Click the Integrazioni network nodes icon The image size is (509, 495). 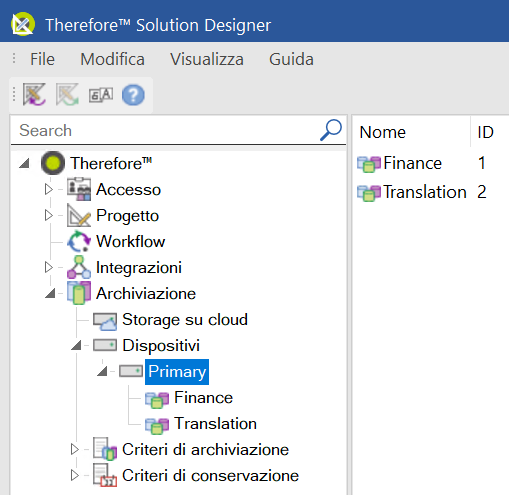tap(79, 267)
